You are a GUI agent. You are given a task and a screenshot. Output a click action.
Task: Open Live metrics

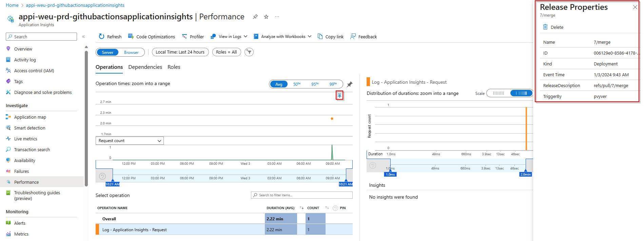(25, 139)
